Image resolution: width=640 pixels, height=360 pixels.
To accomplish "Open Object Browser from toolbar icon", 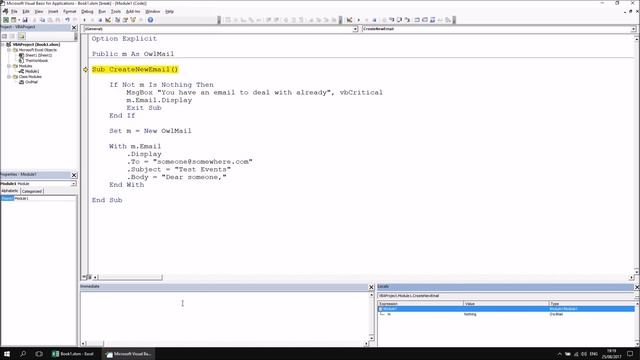I will (x=133, y=20).
